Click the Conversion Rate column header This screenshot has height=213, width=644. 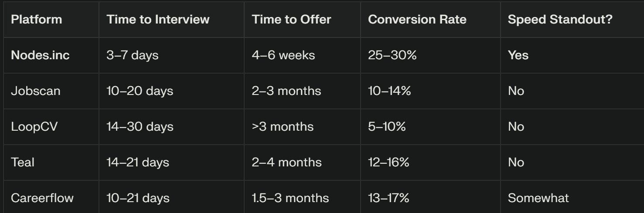(x=417, y=20)
